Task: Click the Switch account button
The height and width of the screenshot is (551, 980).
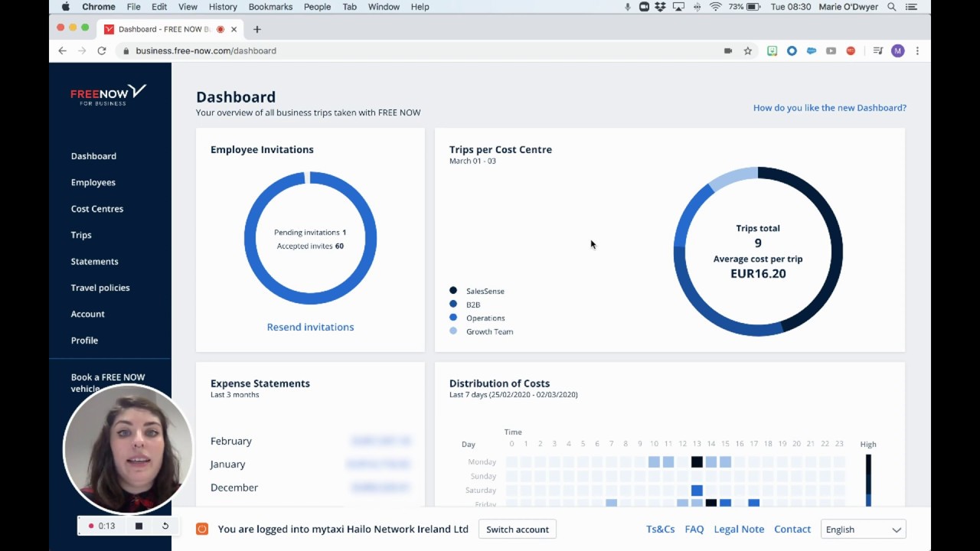Action: click(518, 530)
